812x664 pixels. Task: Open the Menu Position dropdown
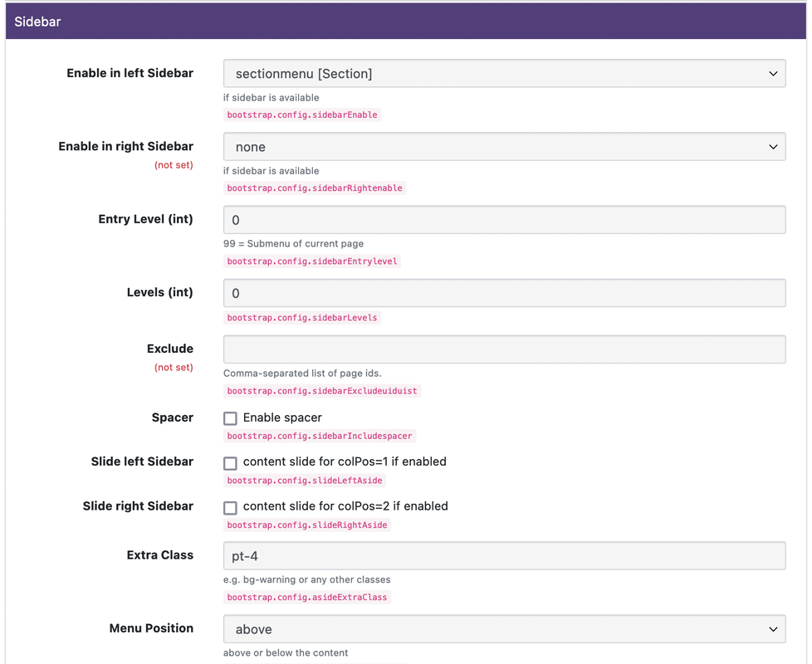505,629
